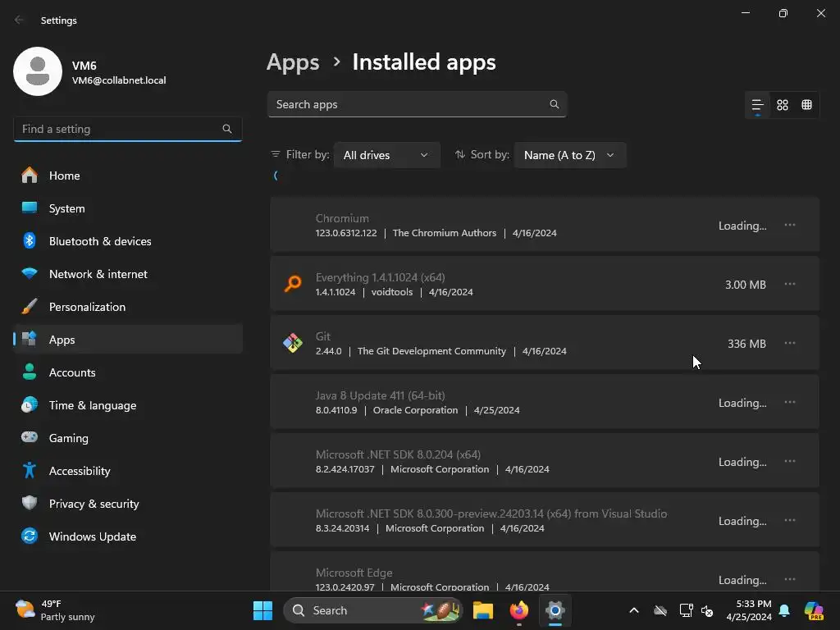
Task: Open more options for Git
Action: click(790, 343)
